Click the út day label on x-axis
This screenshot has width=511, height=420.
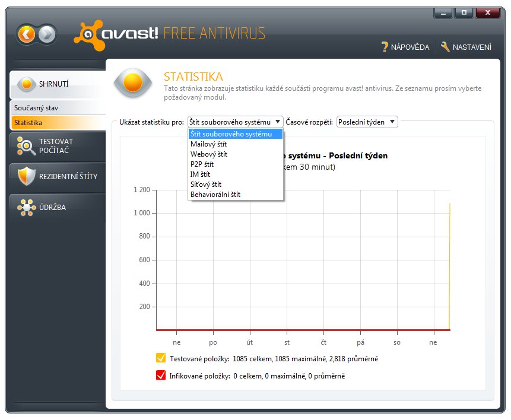click(250, 342)
